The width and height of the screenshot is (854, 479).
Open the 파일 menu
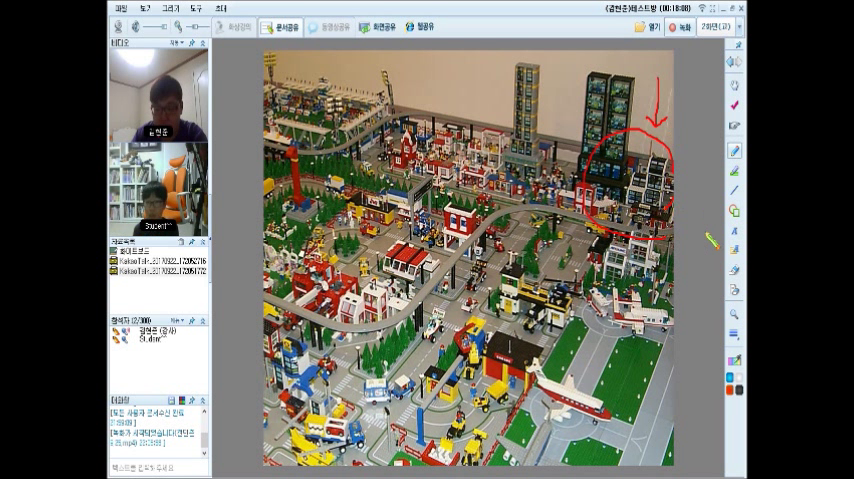[121, 8]
